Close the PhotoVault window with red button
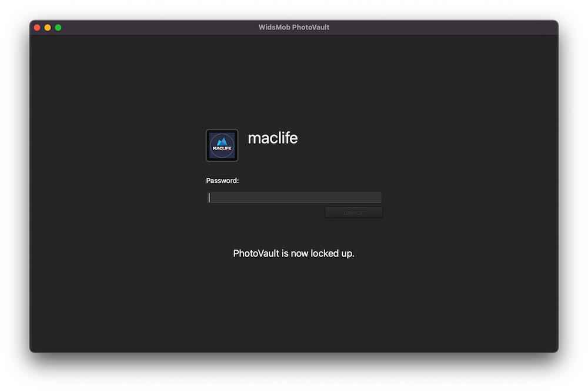 tap(37, 28)
